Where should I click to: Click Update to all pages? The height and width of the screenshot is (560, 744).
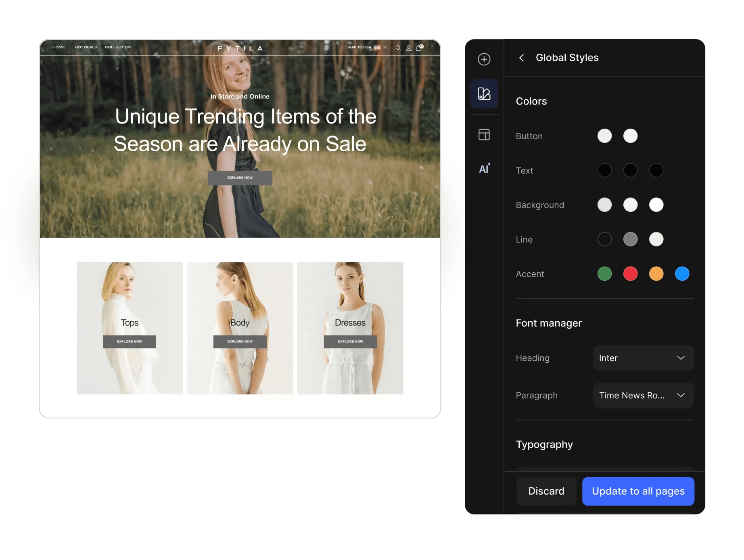point(638,491)
